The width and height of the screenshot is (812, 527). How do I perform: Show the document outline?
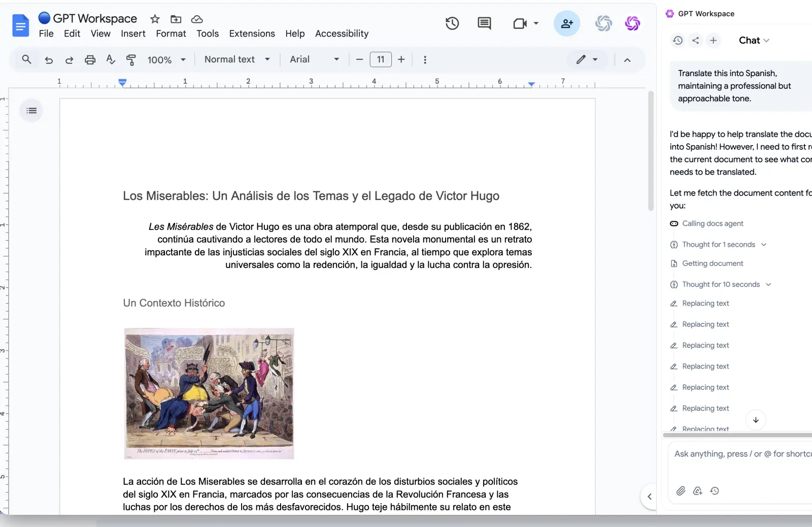coord(31,110)
